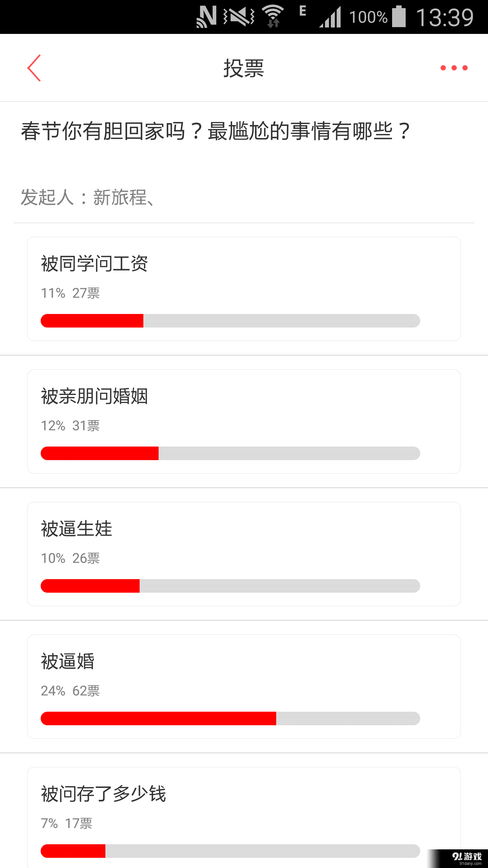Tap the 投票 page title
The width and height of the screenshot is (488, 868).
pos(244,68)
